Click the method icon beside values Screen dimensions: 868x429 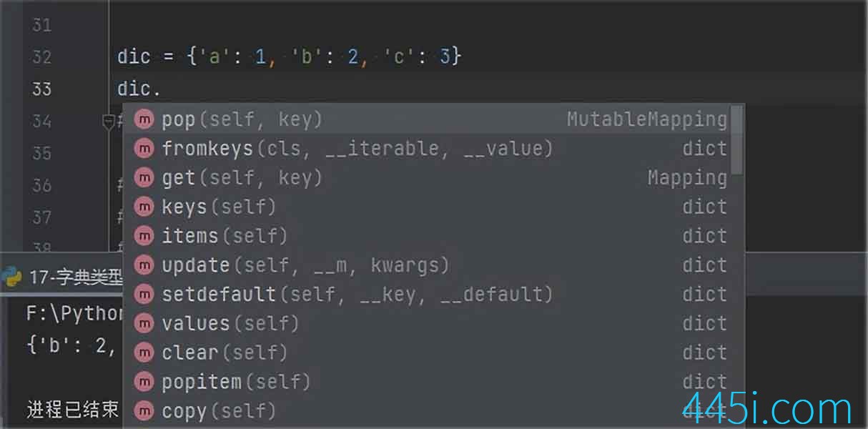point(144,324)
